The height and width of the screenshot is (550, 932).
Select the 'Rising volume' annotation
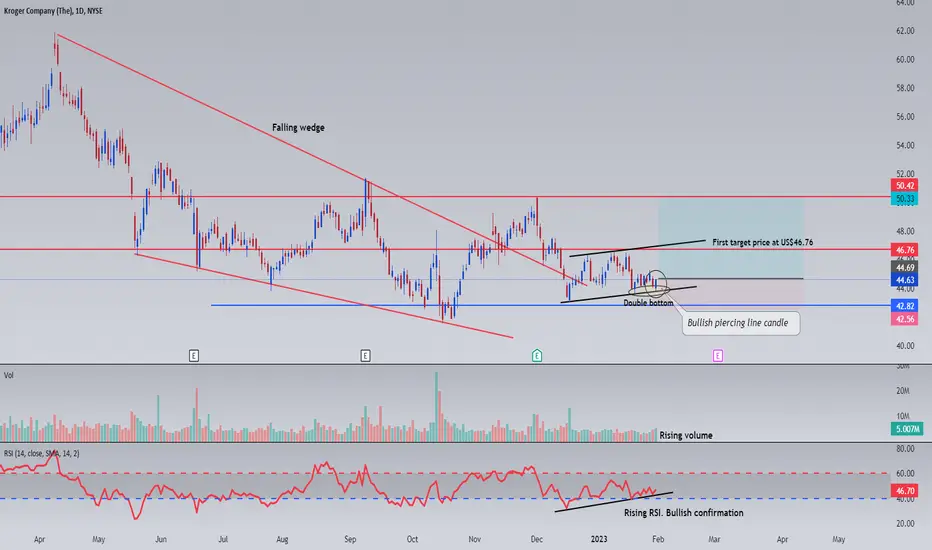point(685,435)
